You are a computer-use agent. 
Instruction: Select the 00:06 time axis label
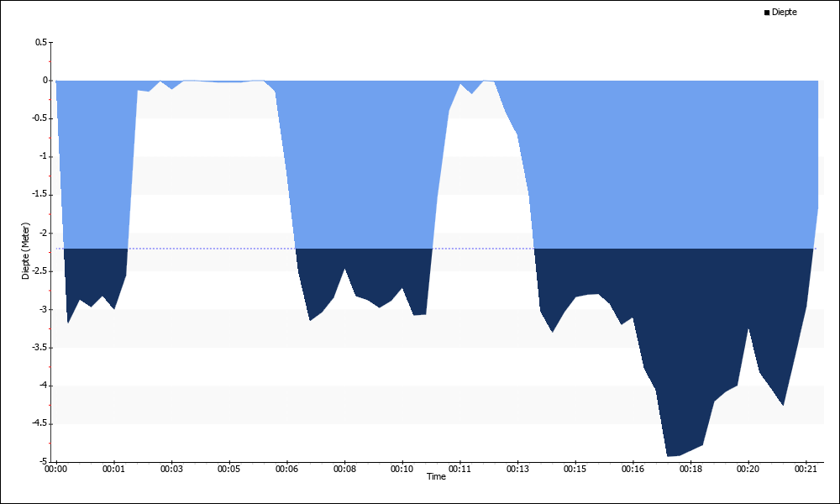[x=286, y=470]
